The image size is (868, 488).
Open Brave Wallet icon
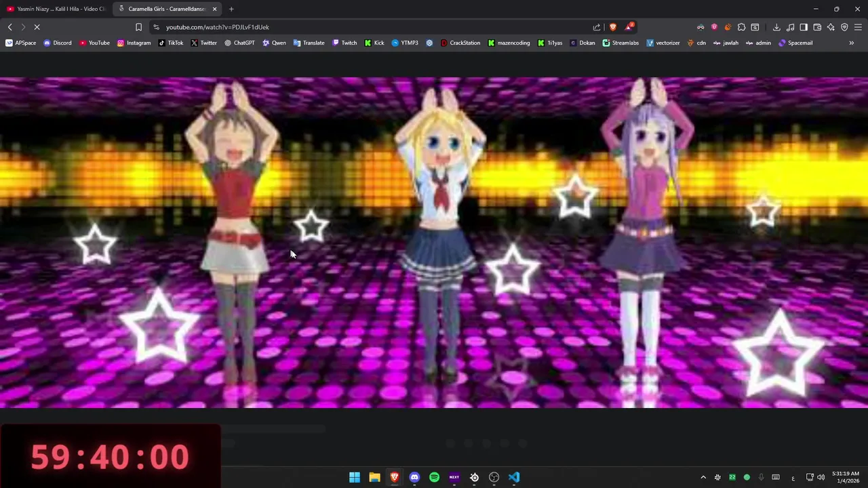(817, 27)
